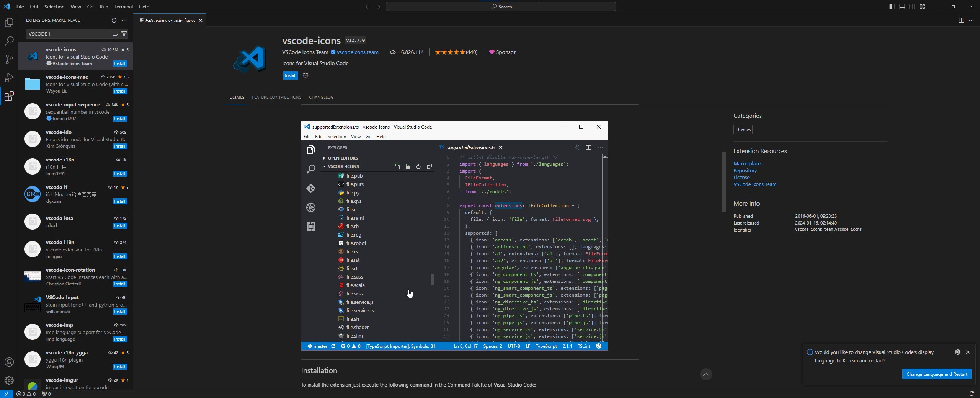Open the Manage gear icon in the activity bar
The image size is (980, 398).
9,380
